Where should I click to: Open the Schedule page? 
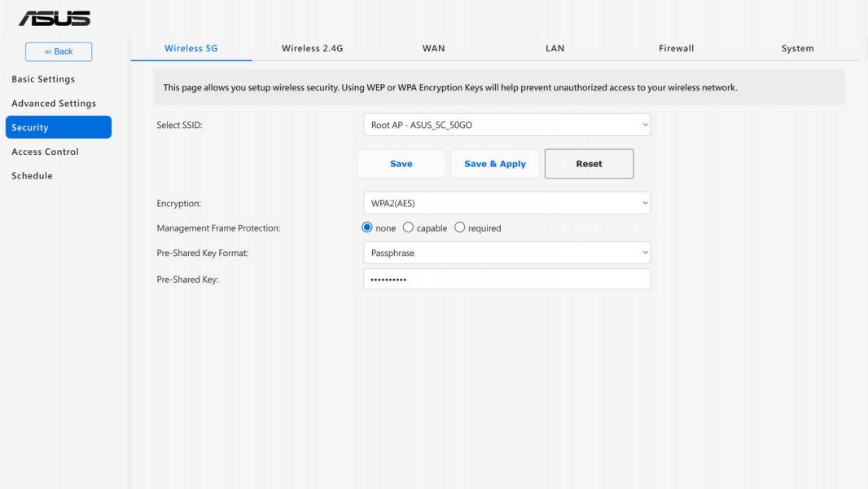[x=32, y=175]
